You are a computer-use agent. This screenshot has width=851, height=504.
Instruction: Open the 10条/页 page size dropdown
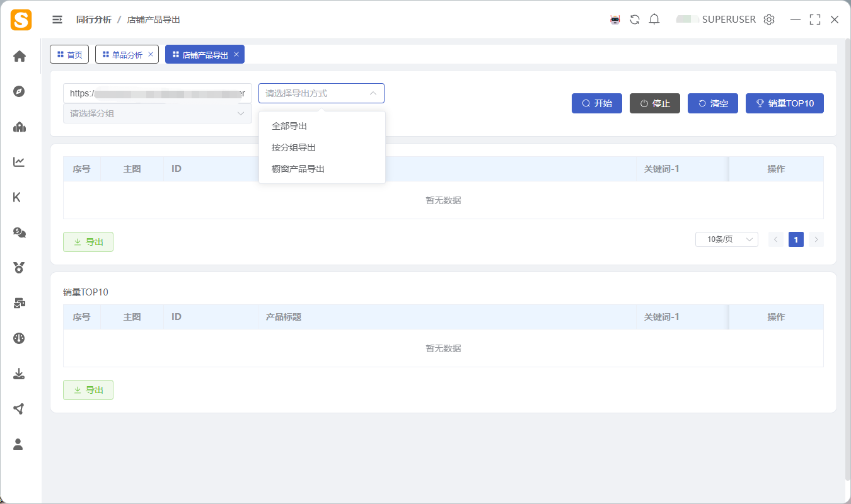point(727,239)
